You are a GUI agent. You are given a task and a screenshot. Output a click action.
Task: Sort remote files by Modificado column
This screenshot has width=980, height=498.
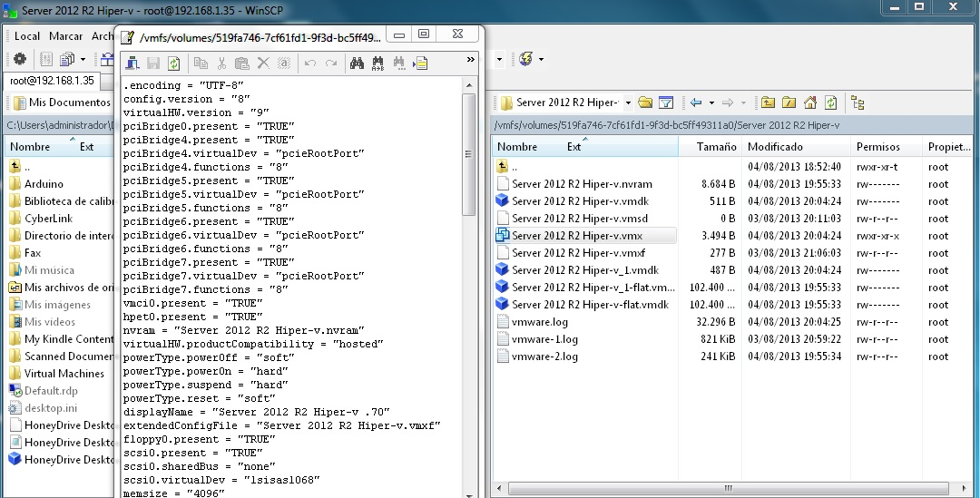coord(775,147)
